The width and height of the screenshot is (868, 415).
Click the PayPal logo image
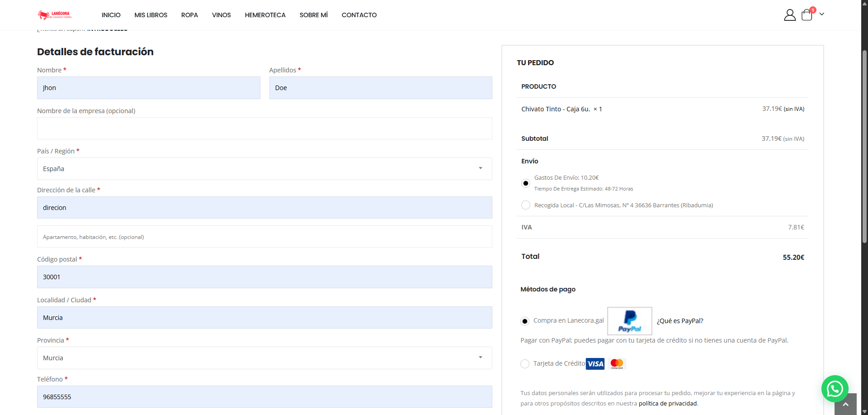pos(629,321)
